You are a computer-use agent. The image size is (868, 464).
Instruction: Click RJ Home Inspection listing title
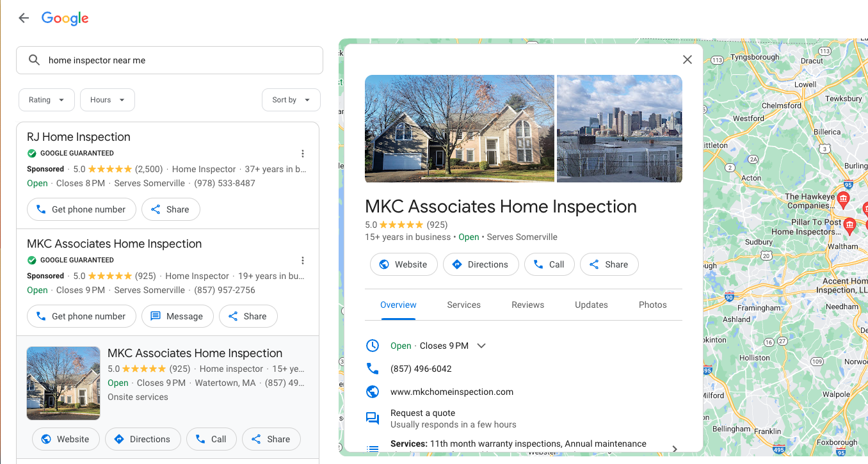coord(79,137)
